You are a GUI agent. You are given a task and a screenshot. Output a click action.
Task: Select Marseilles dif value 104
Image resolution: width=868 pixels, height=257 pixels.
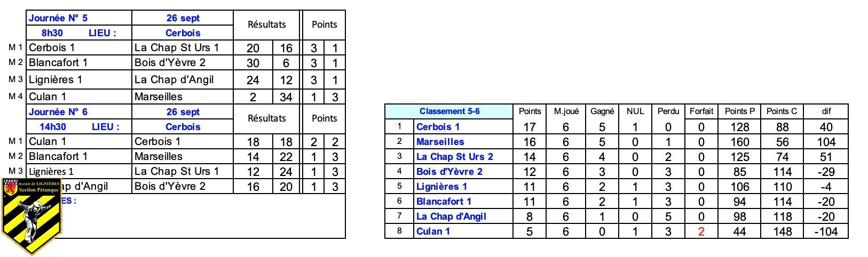tap(826, 142)
